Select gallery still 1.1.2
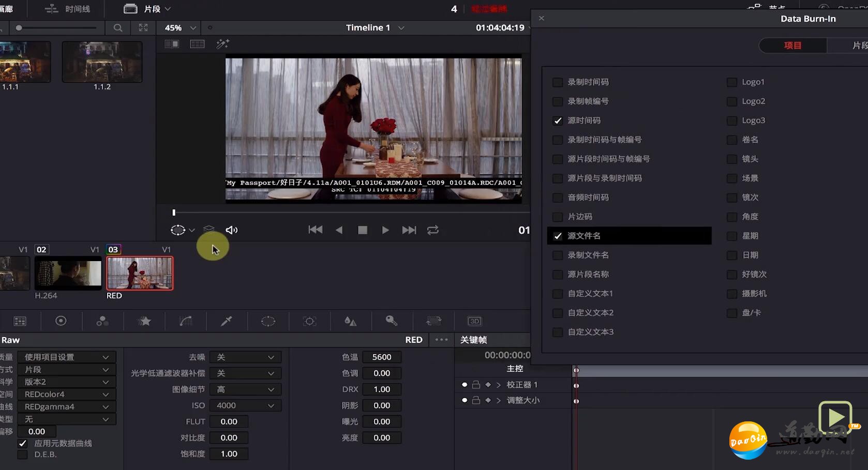 (x=102, y=62)
